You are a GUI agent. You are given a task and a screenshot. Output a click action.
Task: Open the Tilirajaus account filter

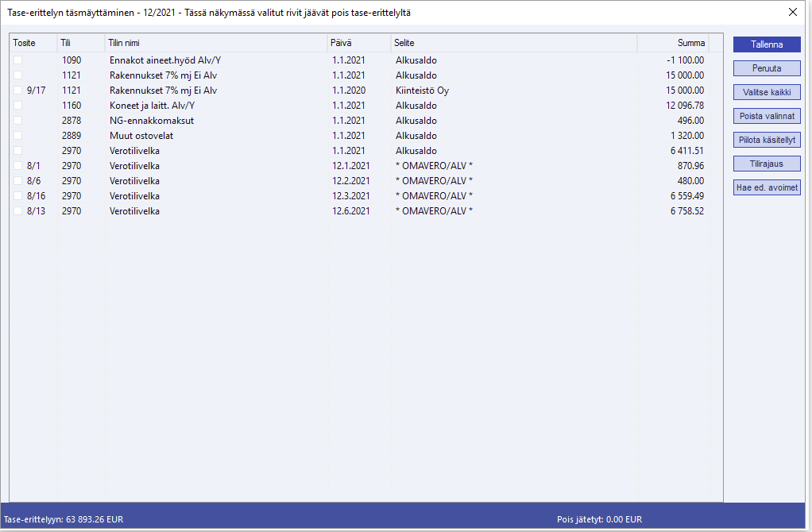pyautogui.click(x=766, y=164)
